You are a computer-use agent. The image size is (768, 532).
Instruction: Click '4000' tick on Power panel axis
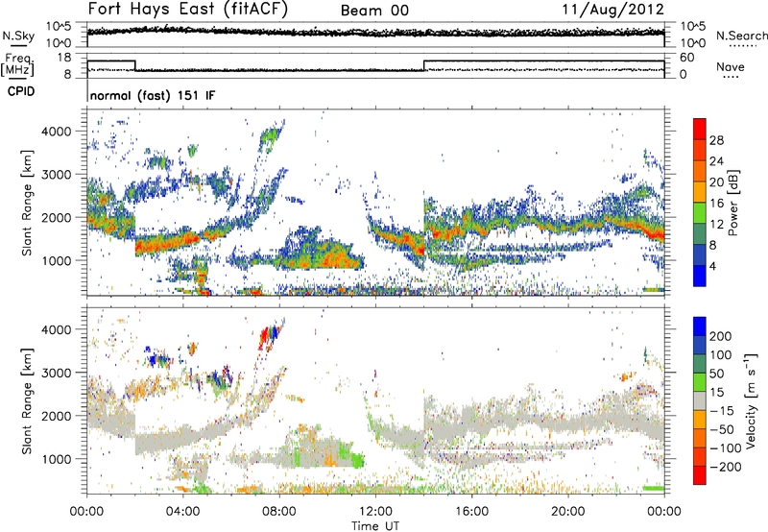pos(57,132)
